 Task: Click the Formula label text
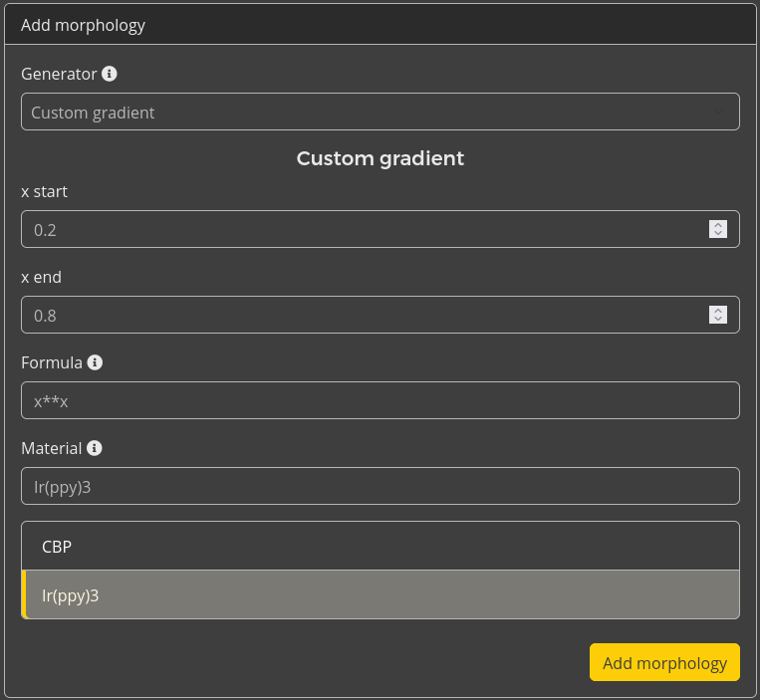(52, 362)
